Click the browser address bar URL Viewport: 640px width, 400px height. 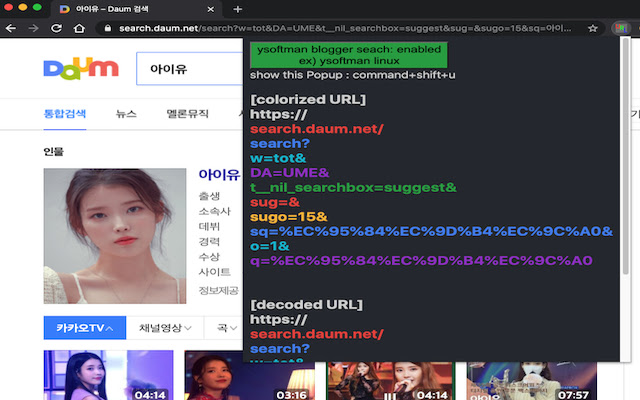pyautogui.click(x=345, y=28)
